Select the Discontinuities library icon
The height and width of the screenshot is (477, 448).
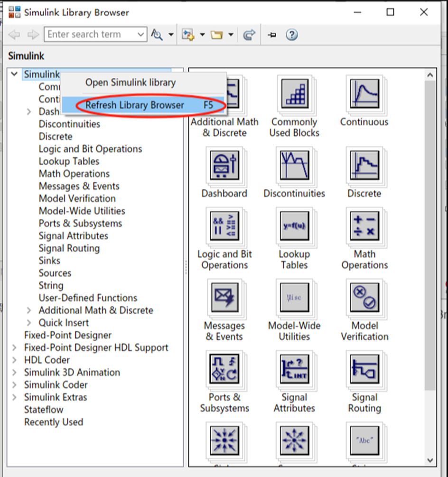295,166
